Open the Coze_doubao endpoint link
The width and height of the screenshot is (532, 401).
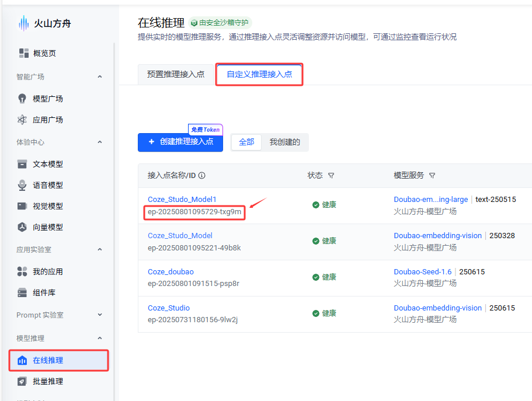coord(171,272)
